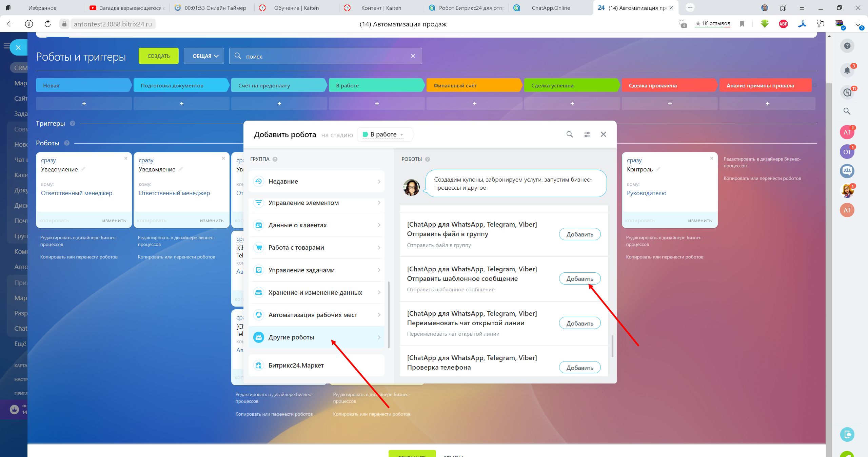Click the help icon next to Триггеры

73,123
